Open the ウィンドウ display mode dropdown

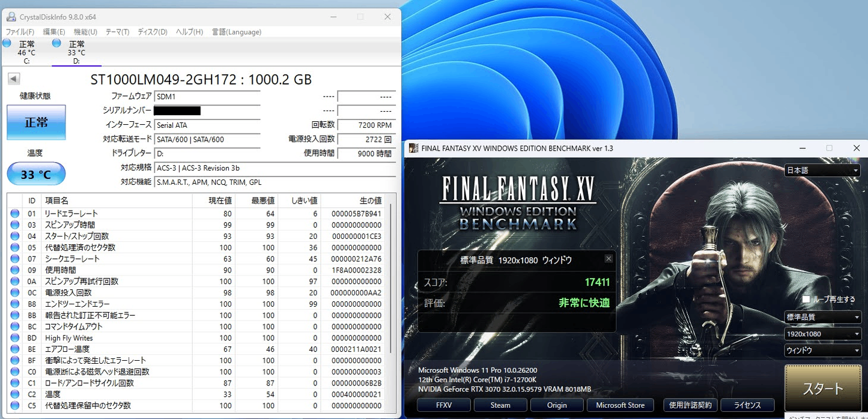(x=822, y=351)
